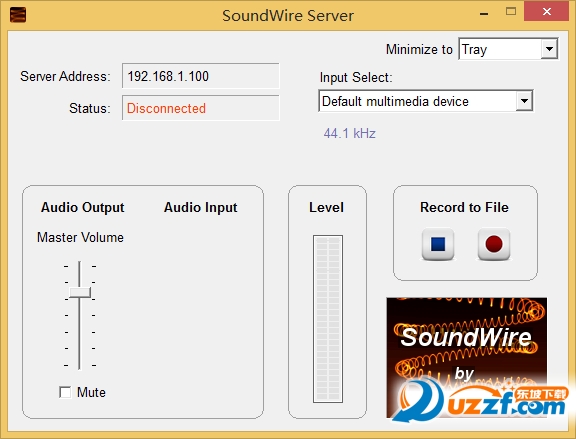
Task: Click the Server Address field
Action: pyautogui.click(x=201, y=76)
